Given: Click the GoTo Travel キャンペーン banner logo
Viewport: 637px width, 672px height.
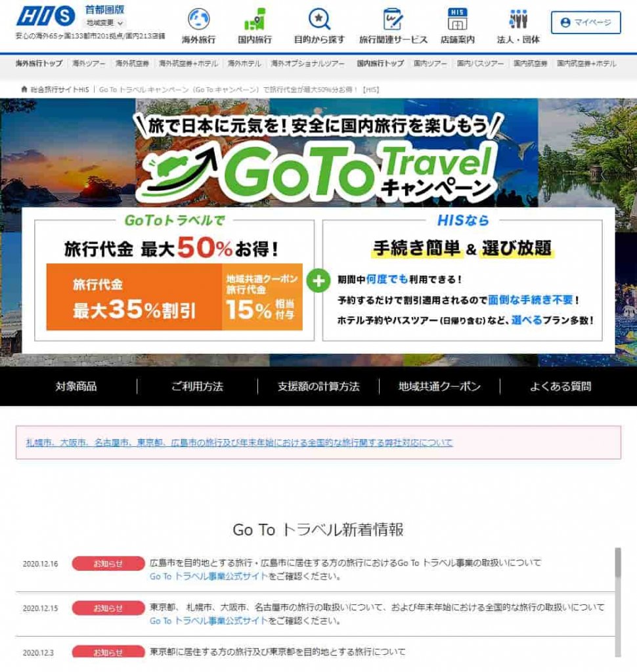Looking at the screenshot, I should point(318,171).
